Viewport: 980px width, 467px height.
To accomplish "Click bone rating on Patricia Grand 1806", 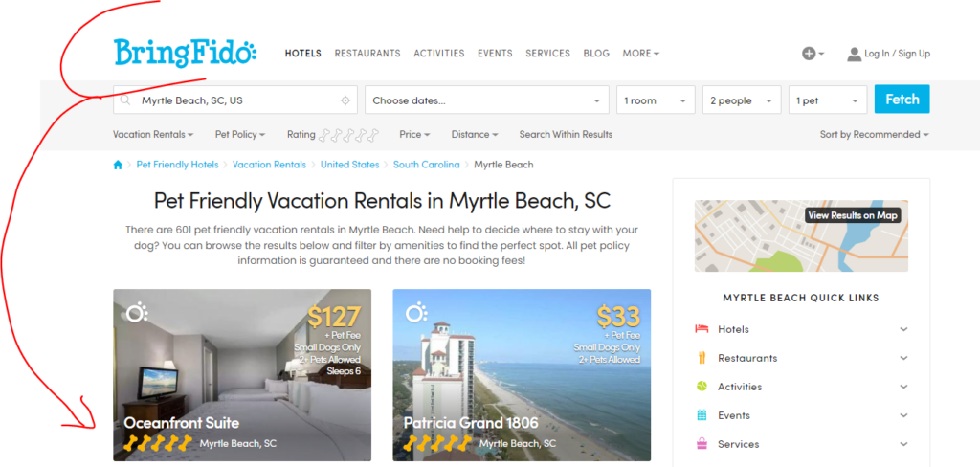I will click(x=436, y=443).
